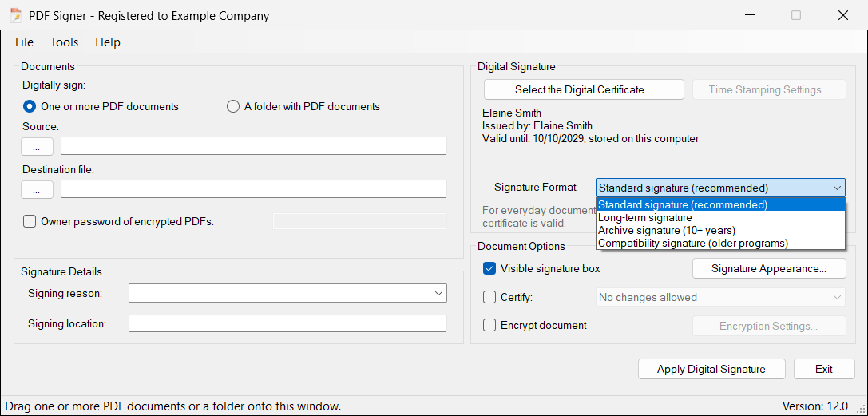Choose 'Standard signature (recommended)' from the list
Viewport: 868px width, 416px height.
point(720,204)
